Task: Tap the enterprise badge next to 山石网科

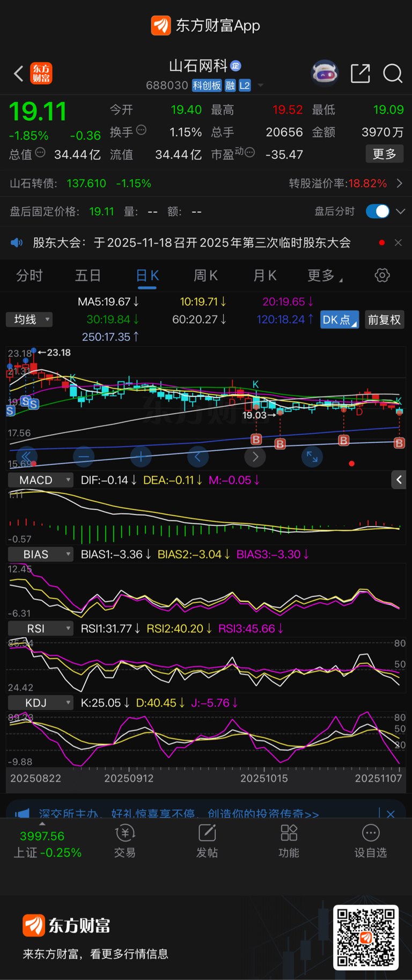Action: [236, 66]
